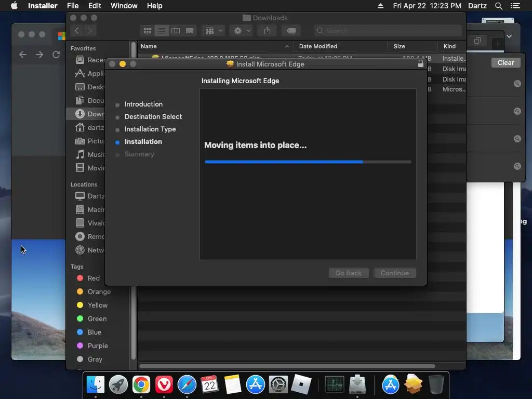
Task: Launch Launchpad rocket icon in dock
Action: pyautogui.click(x=118, y=384)
